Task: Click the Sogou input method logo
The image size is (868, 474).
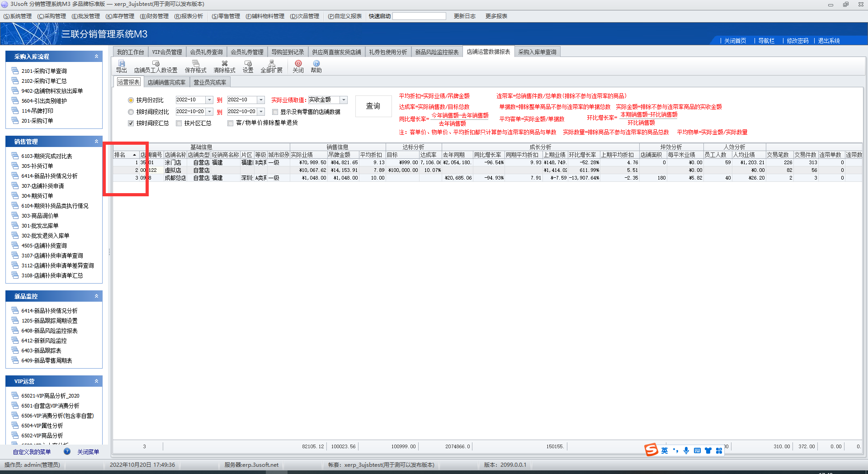Action: (651, 450)
